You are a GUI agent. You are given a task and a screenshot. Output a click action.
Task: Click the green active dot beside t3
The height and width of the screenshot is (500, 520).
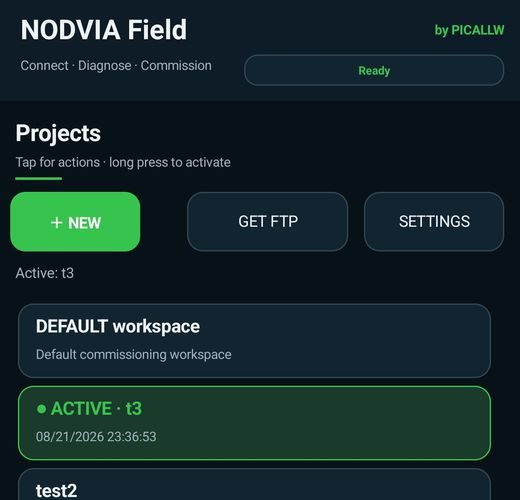point(42,409)
